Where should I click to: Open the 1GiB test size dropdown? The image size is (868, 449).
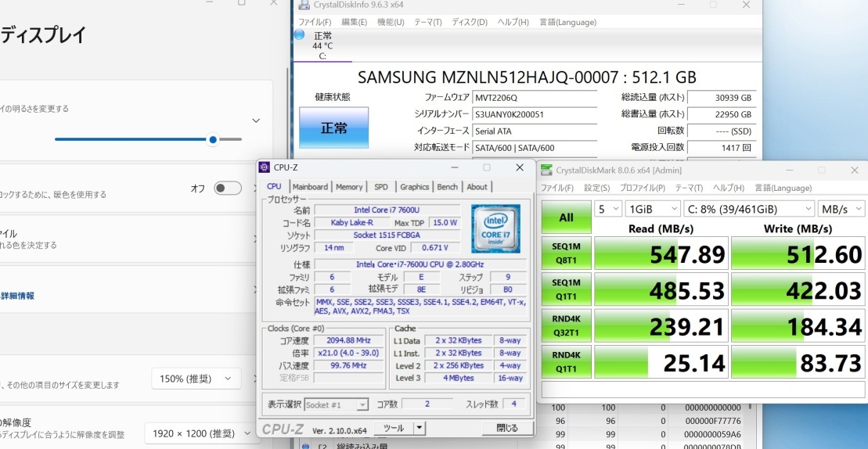pyautogui.click(x=653, y=209)
